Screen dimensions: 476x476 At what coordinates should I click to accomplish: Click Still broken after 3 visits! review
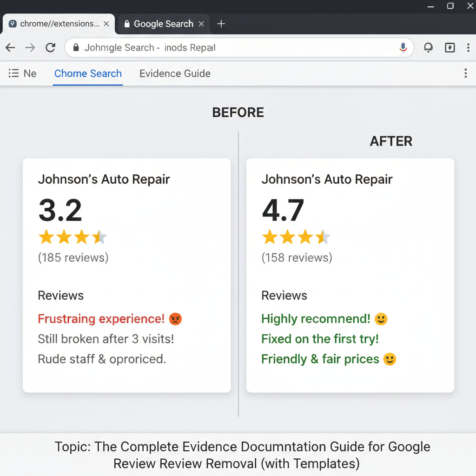[106, 339]
